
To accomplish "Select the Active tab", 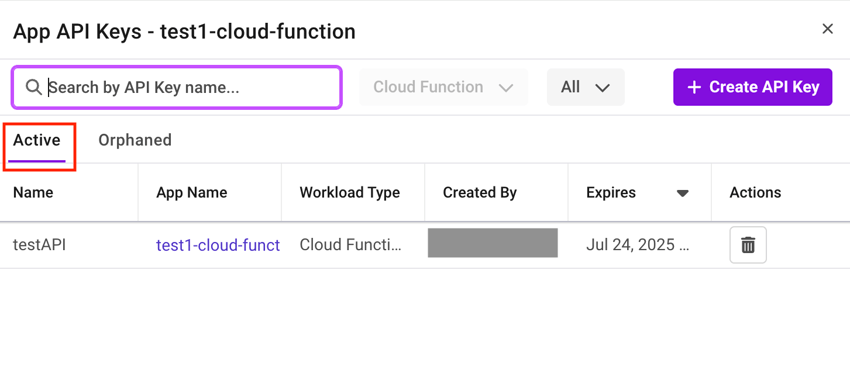I will (x=37, y=140).
